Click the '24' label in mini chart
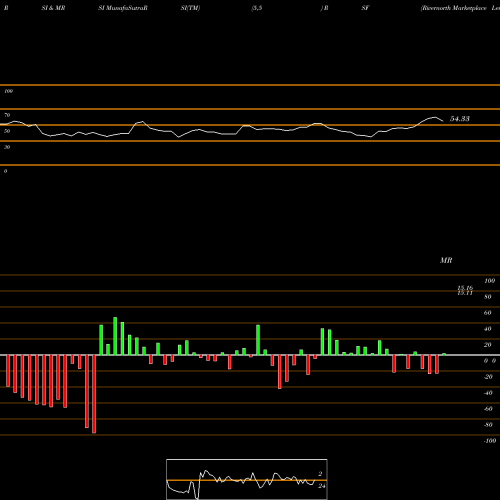Image resolution: width=500 pixels, height=500 pixels. (x=321, y=486)
